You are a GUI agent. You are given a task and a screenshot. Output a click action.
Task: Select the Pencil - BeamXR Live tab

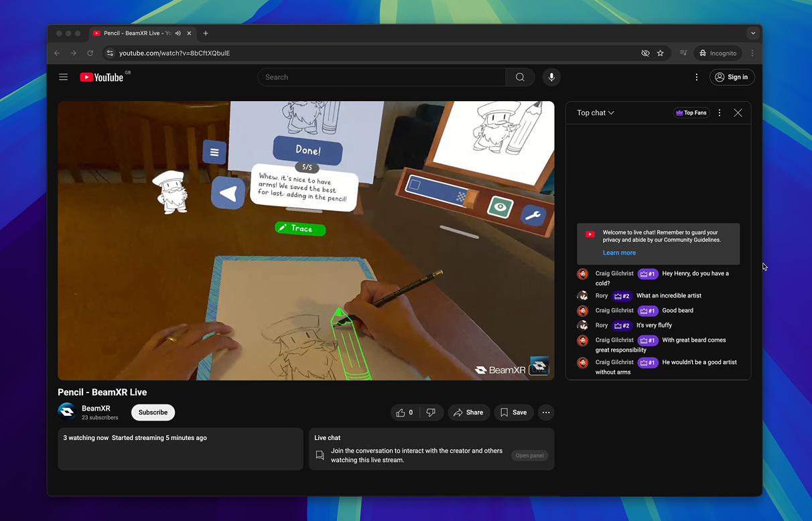pos(142,33)
